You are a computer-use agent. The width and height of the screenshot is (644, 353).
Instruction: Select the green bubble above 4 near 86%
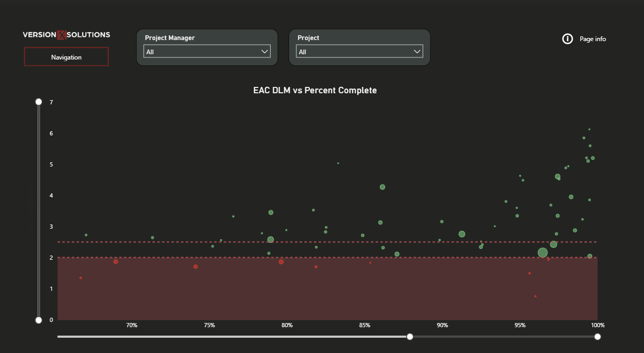(382, 187)
